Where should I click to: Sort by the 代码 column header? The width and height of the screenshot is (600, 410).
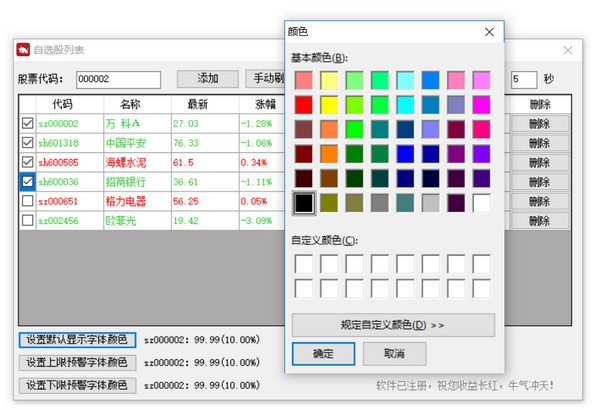coord(62,105)
